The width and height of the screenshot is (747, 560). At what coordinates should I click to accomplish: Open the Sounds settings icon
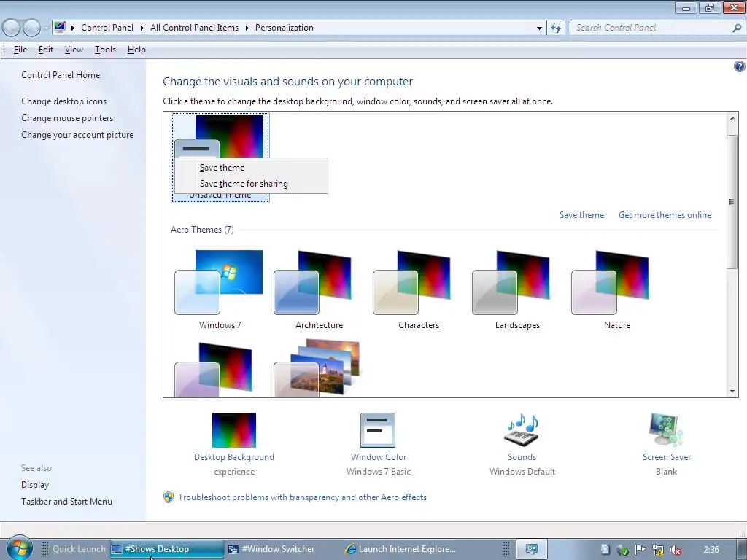[522, 430]
